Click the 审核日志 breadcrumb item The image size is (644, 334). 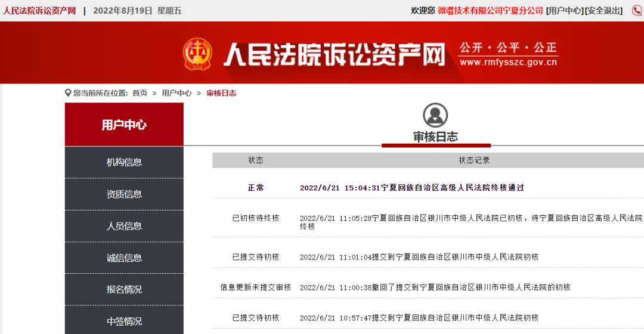tap(221, 93)
